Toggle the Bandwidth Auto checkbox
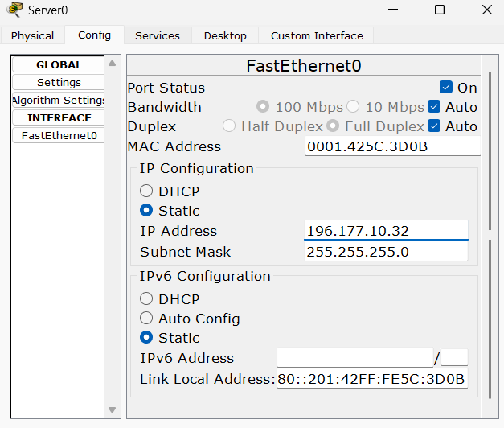This screenshot has width=504, height=428. click(434, 107)
